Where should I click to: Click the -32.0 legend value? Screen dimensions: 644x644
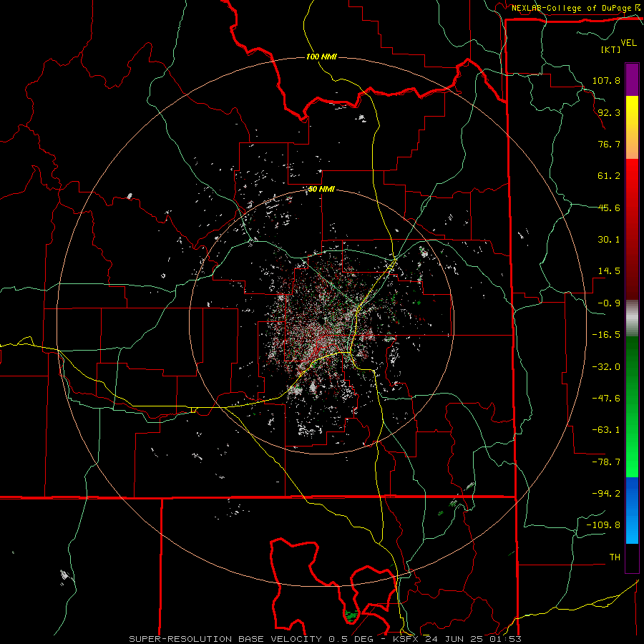coord(606,367)
